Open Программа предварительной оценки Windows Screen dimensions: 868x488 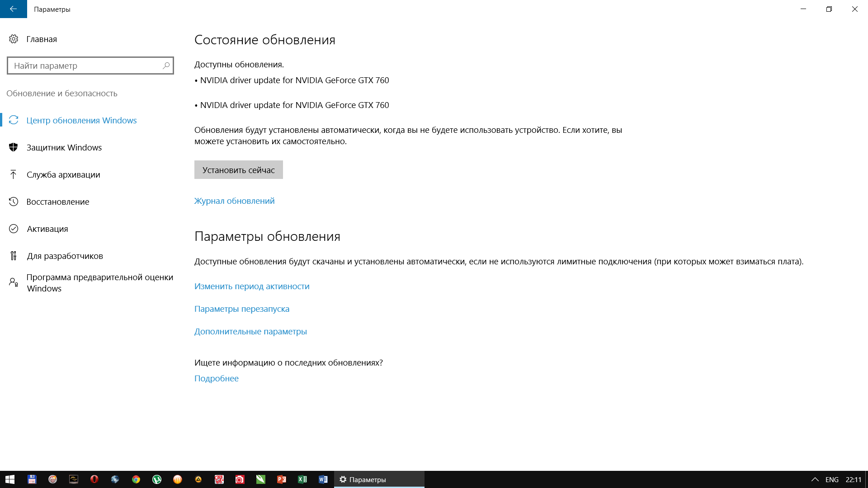pos(99,283)
